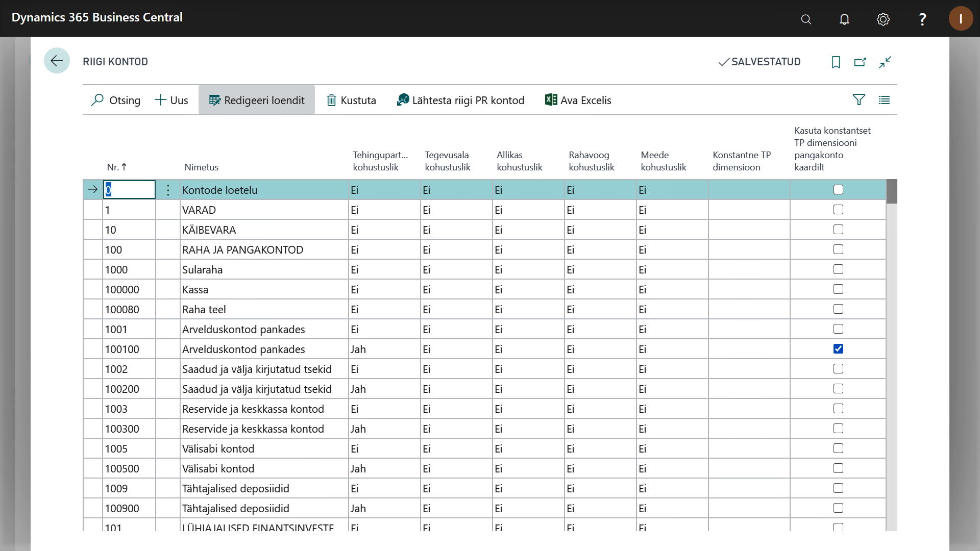The image size is (980, 551).
Task: Tick checkbox for account 100900
Action: pos(838,508)
